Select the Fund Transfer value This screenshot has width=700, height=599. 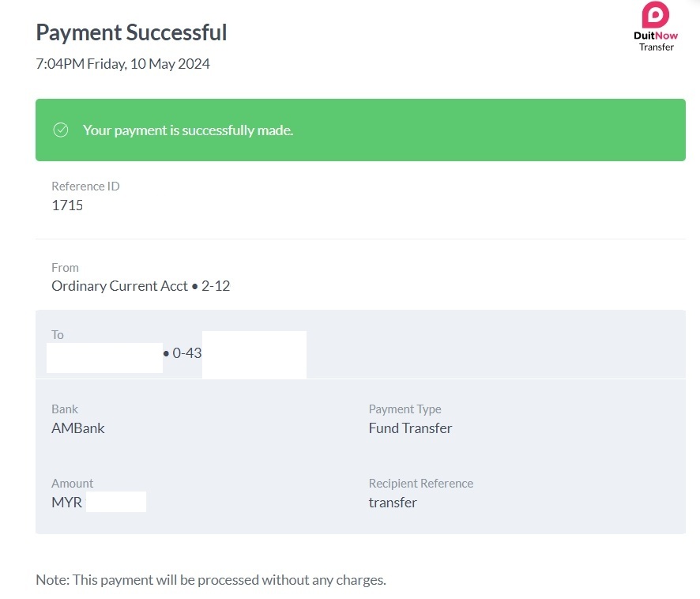point(410,428)
